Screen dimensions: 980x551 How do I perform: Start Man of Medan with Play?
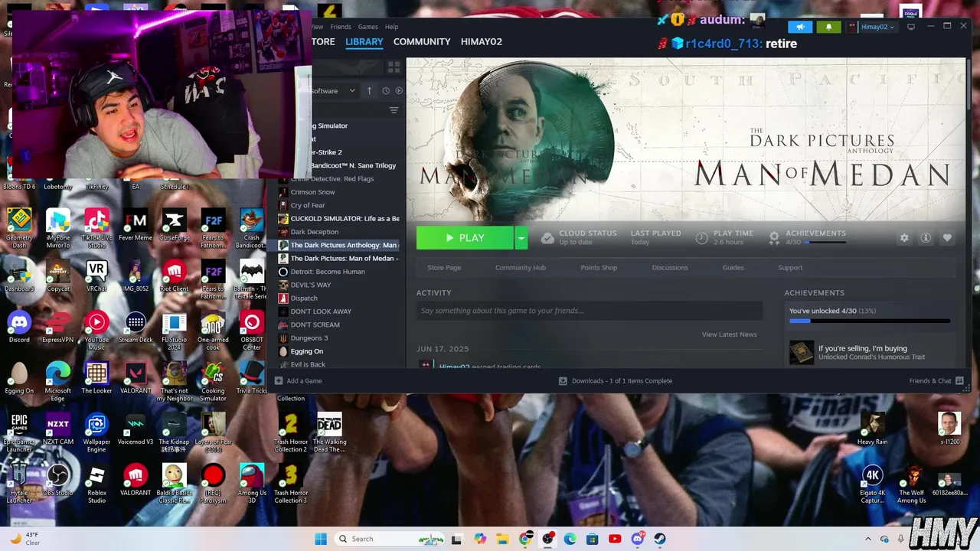click(x=465, y=238)
